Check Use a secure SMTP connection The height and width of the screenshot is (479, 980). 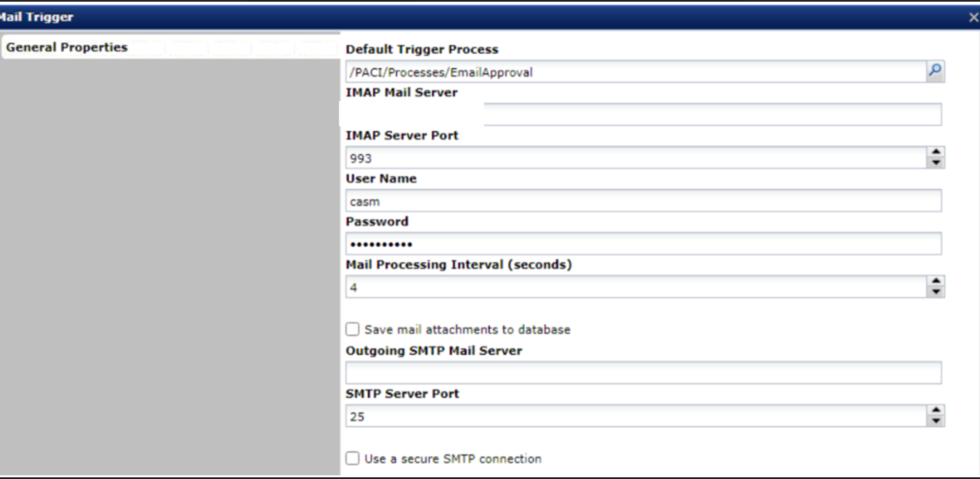pos(352,458)
